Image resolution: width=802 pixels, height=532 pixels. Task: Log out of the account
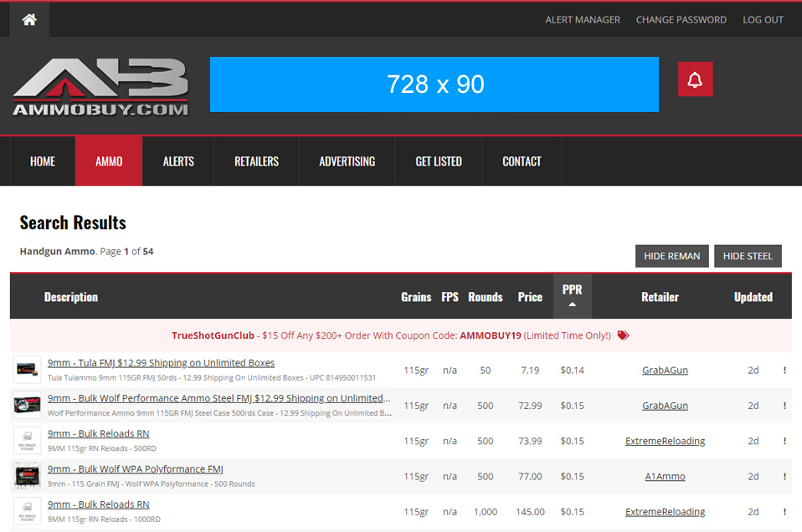[763, 20]
